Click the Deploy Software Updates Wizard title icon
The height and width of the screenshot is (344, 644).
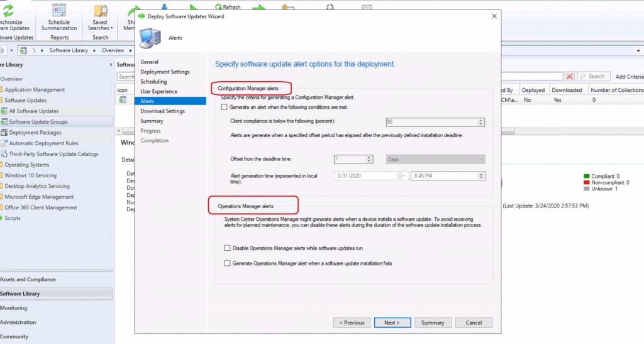(142, 16)
